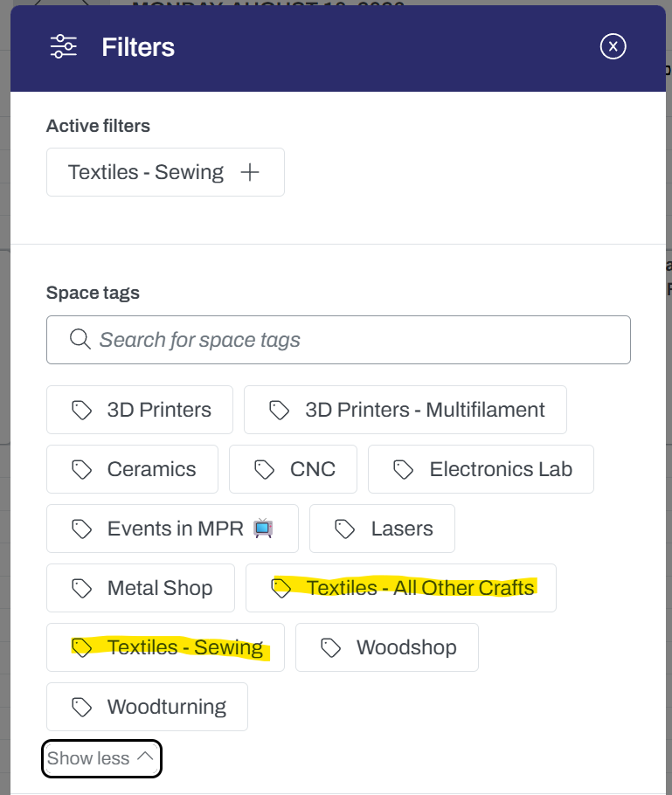
Task: Click the Textiles - Sewing active filter chip
Action: [x=165, y=172]
